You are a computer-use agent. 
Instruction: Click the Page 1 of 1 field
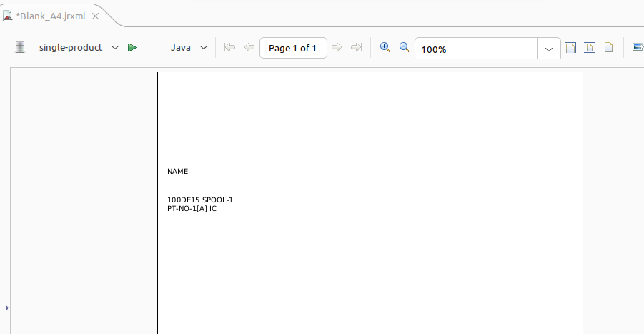(x=292, y=48)
